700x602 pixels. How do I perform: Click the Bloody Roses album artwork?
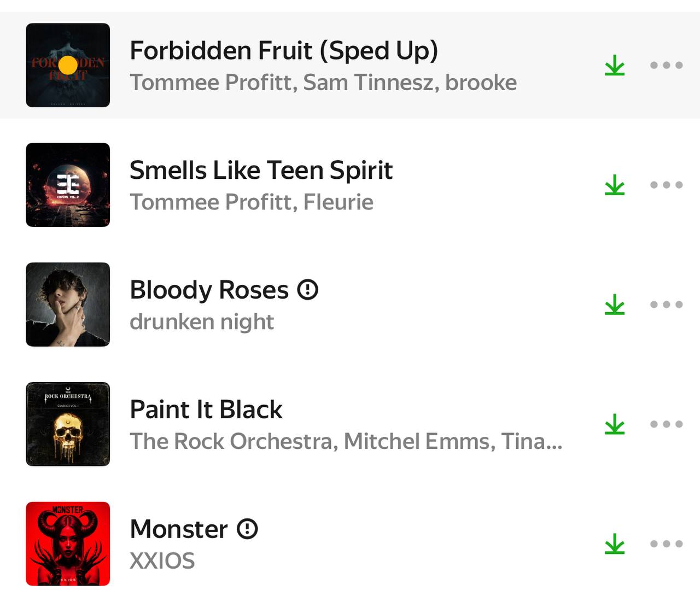tap(68, 305)
